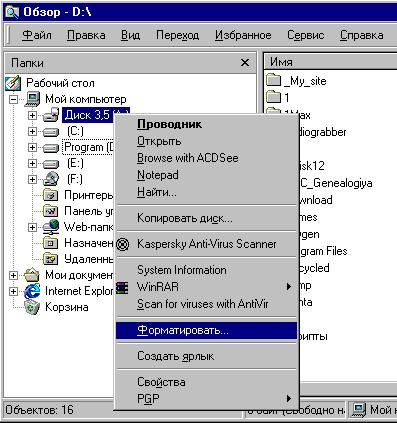Screen dimensions: 397x423
Task: Select System Information entry
Action: (206, 270)
